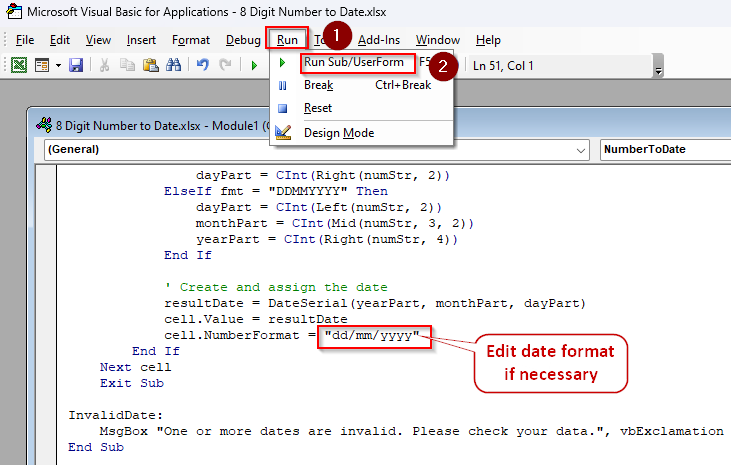This screenshot has height=465, width=731.
Task: Open the Format menu
Action: 191,40
